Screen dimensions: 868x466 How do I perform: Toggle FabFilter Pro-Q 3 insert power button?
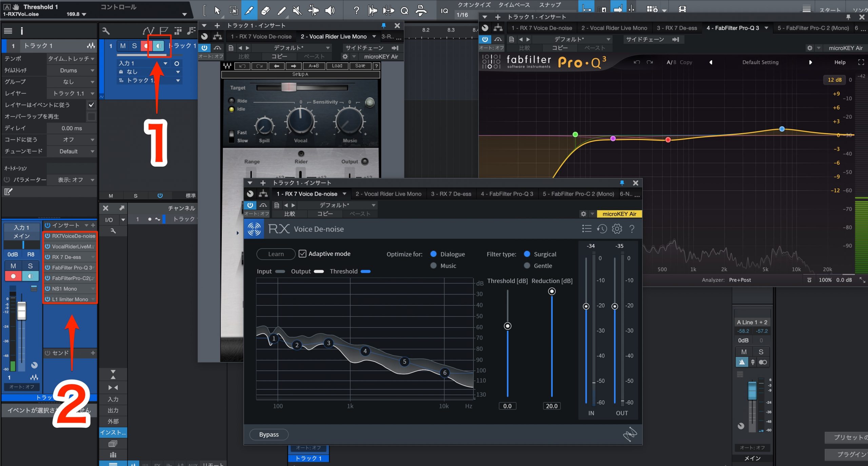click(x=485, y=39)
